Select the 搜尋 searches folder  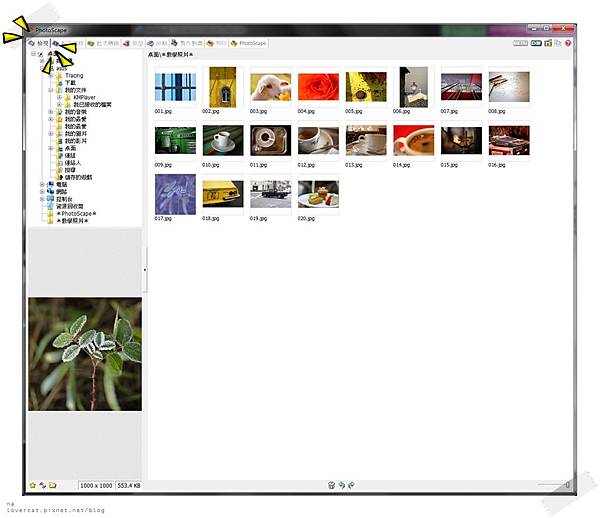(70, 170)
